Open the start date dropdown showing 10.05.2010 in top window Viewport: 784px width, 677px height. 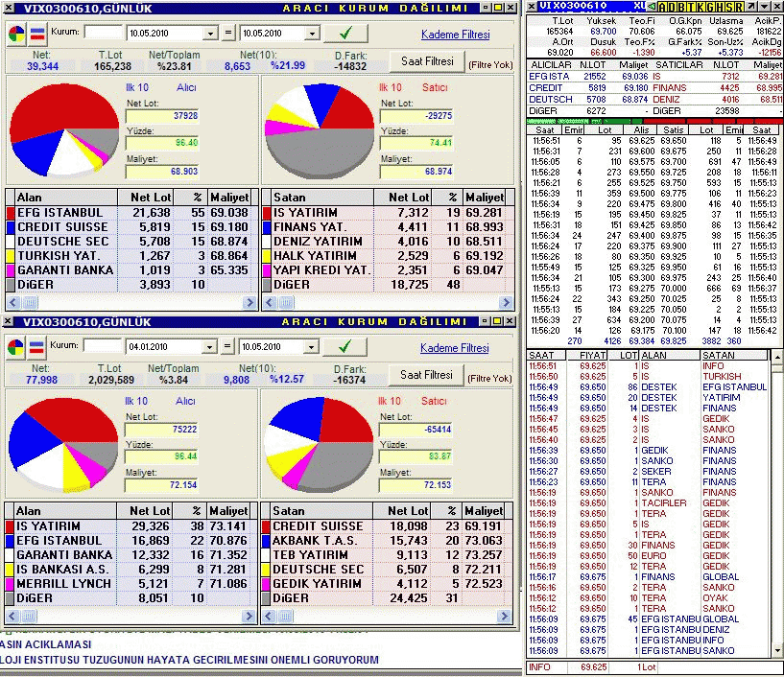[211, 34]
